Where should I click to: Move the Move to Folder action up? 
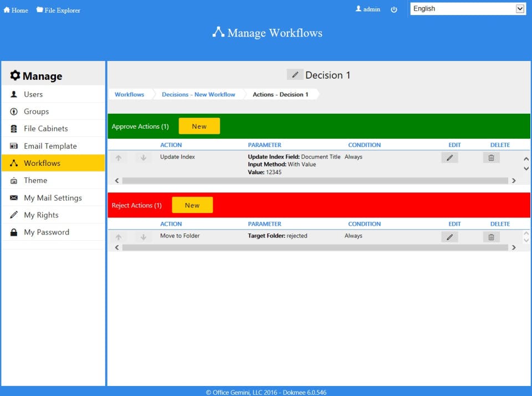(x=119, y=237)
